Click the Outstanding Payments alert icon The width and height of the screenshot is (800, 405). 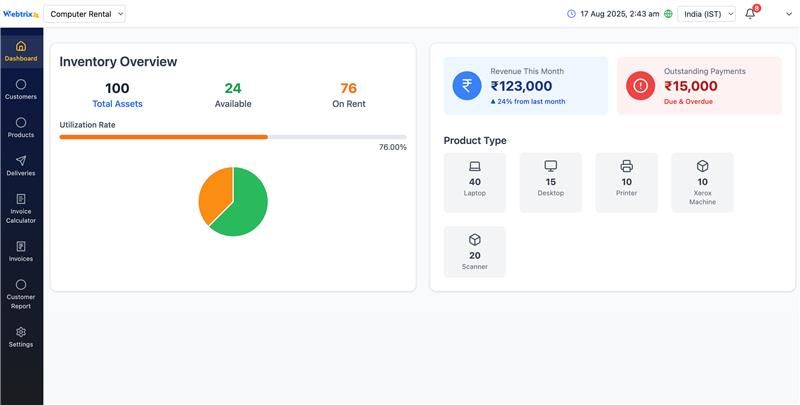coord(641,86)
